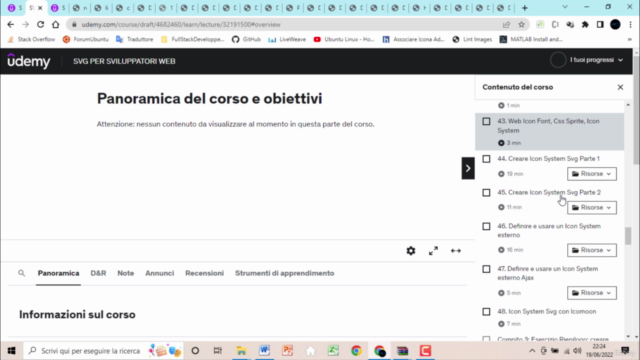Check lecture 48 Icomoon checkbox
Screen dimensions: 640x360
pyautogui.click(x=486, y=312)
